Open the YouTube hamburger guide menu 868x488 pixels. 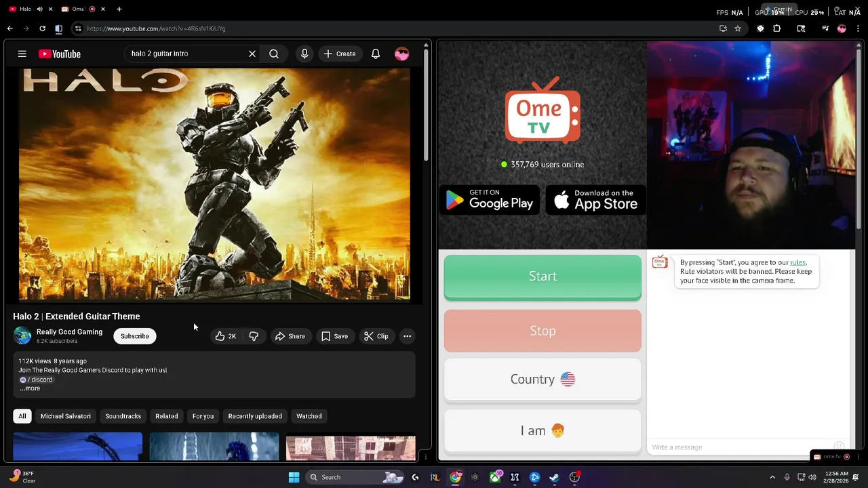22,54
